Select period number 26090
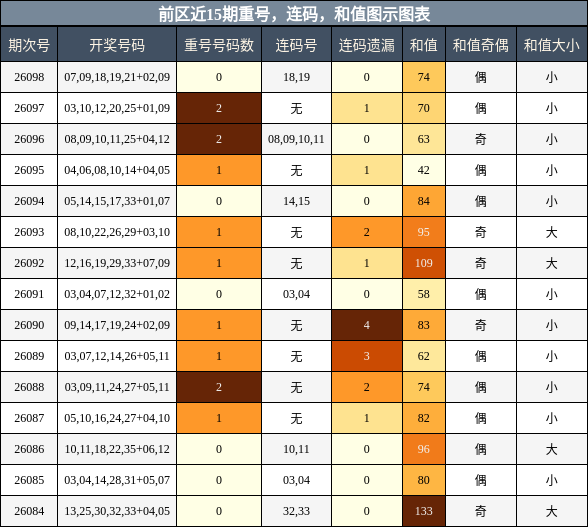This screenshot has width=588, height=527. [x=29, y=325]
